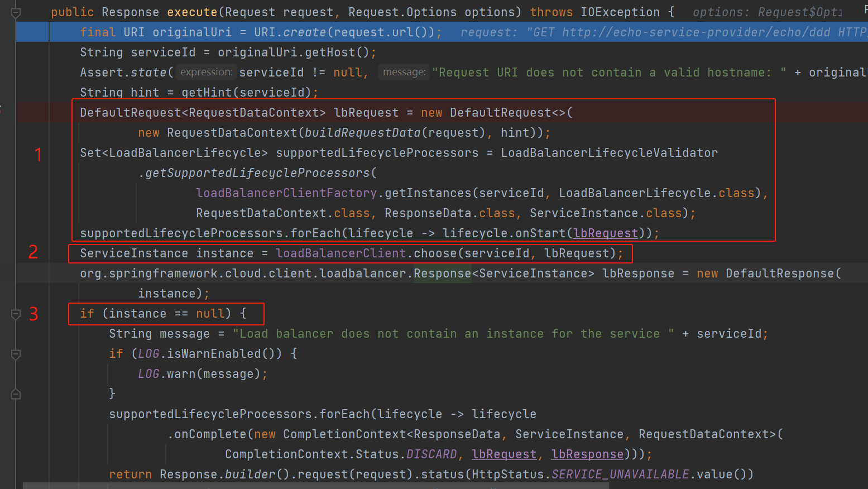Click '.getSupportedLifecycleProcessors' method call

(x=254, y=173)
